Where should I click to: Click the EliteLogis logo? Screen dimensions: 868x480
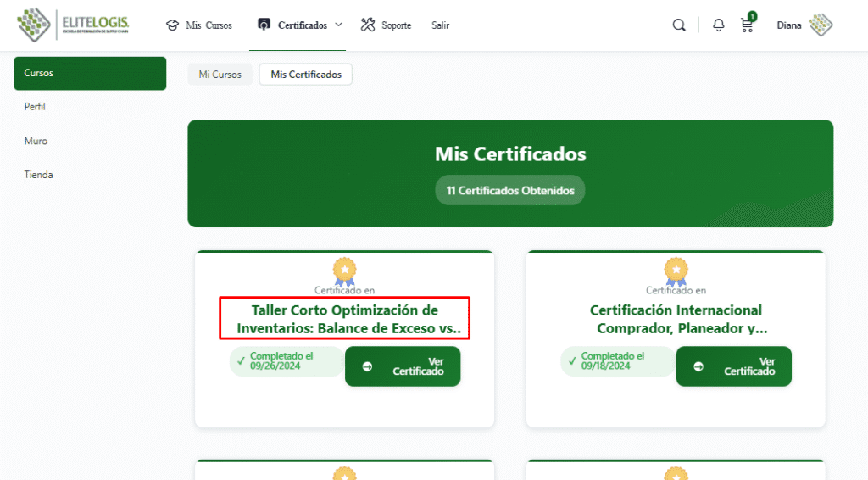tap(73, 25)
